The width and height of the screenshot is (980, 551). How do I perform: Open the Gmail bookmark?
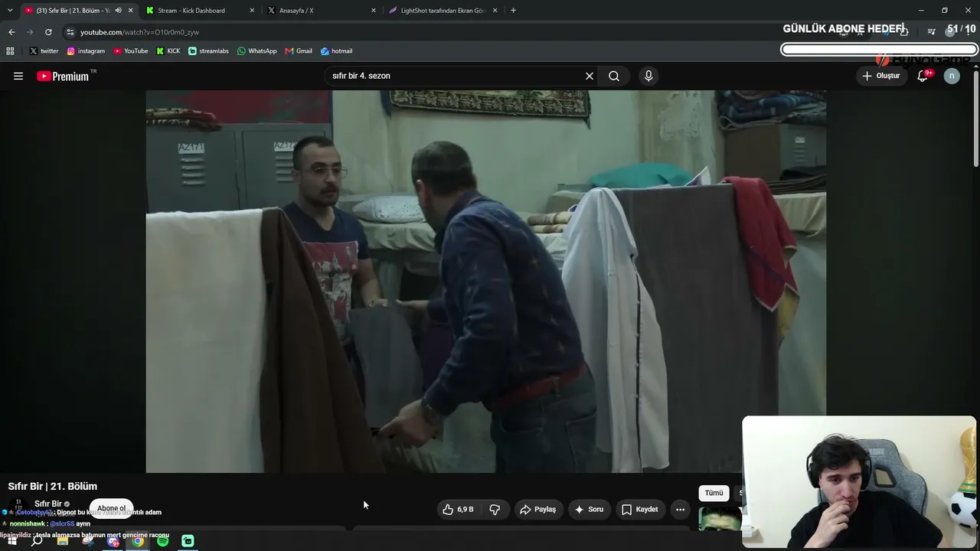[299, 51]
